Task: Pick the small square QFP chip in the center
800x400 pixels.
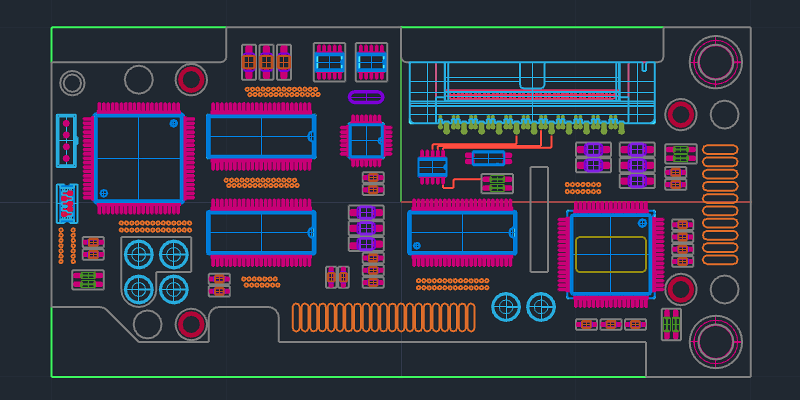Action: (x=366, y=140)
